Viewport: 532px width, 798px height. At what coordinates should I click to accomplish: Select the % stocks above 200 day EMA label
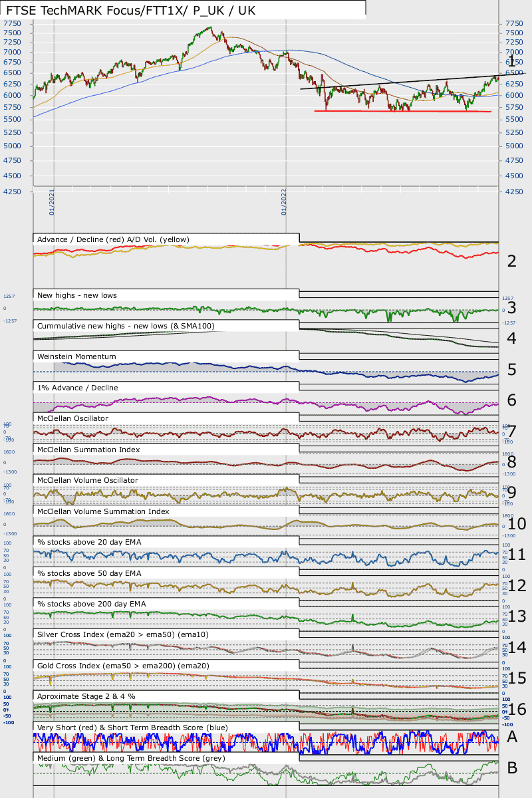click(x=92, y=604)
